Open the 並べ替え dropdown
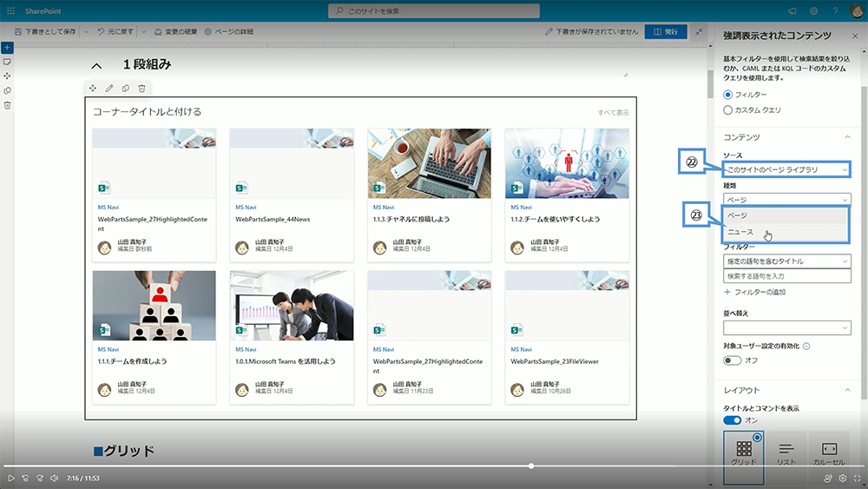This screenshot has width=868, height=489. point(786,327)
